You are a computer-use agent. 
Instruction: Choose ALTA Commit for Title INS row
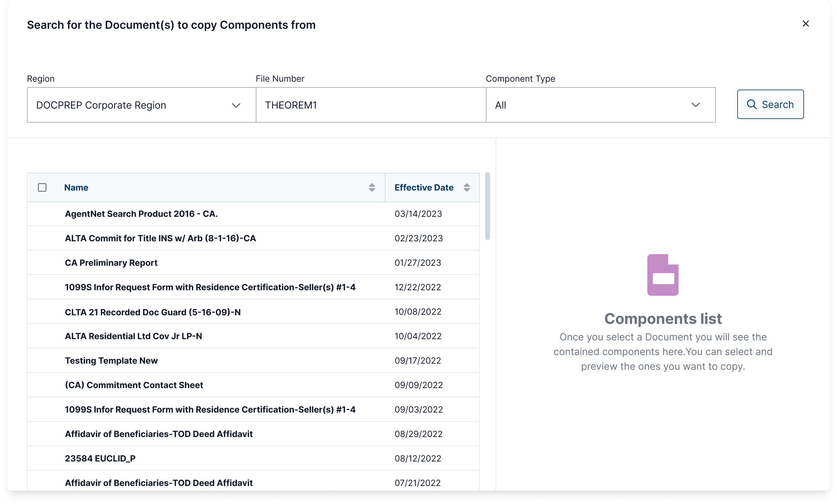coord(160,239)
